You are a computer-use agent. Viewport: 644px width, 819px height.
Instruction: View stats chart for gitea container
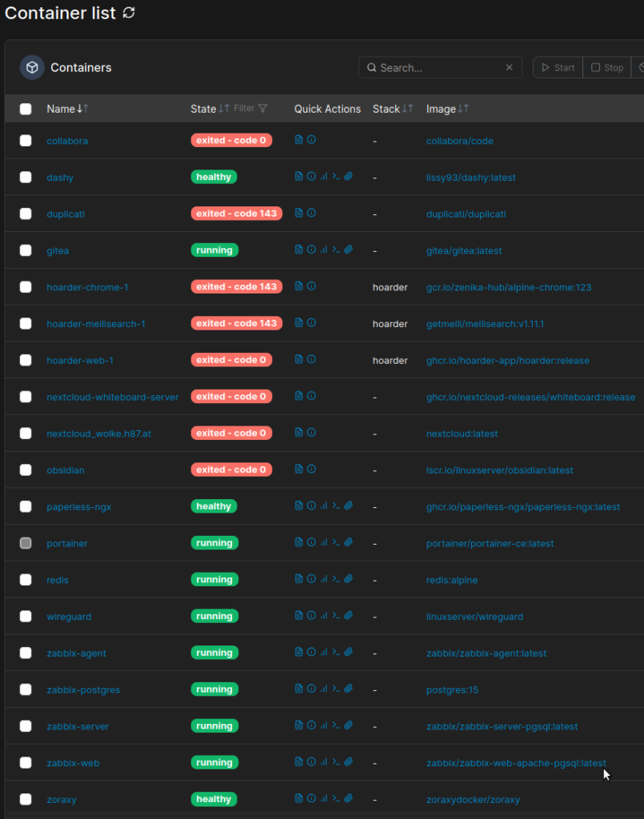point(324,250)
